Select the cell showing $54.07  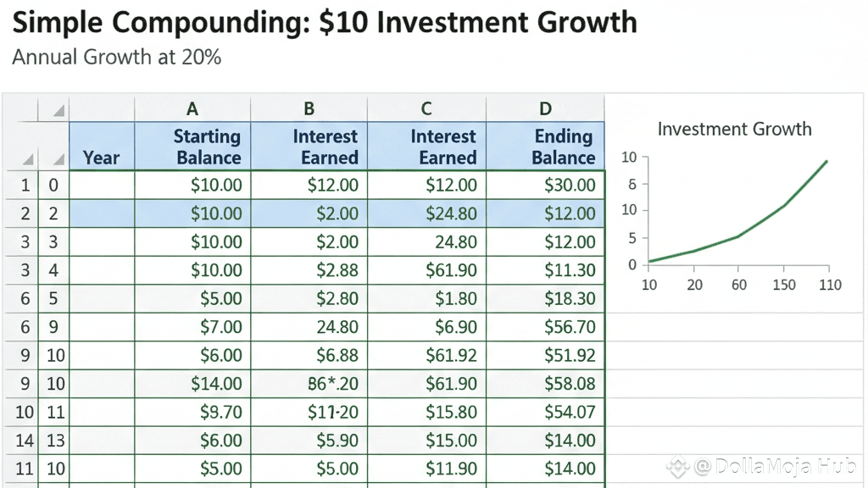(x=545, y=413)
